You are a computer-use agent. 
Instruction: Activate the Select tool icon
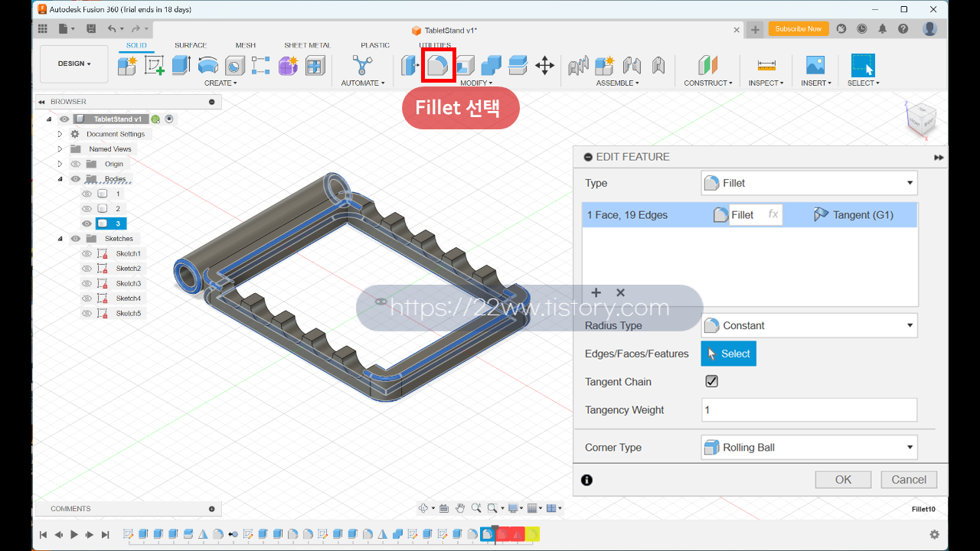(x=863, y=65)
